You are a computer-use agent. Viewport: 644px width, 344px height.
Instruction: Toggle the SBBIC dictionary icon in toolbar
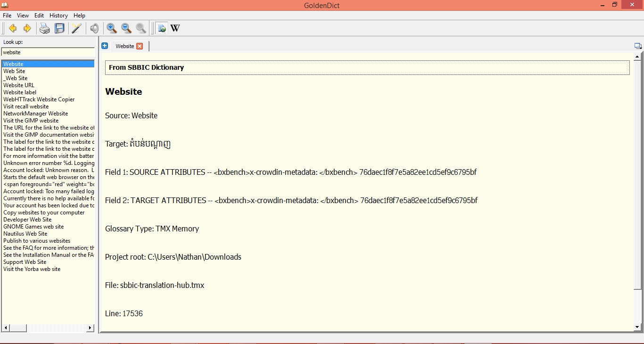coord(162,28)
